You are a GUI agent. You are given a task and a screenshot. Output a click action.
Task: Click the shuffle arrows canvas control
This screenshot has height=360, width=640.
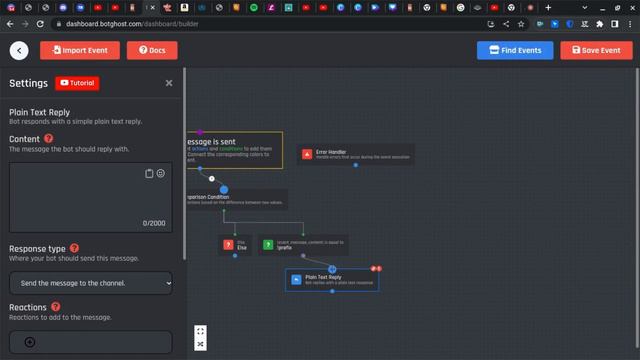[200, 344]
